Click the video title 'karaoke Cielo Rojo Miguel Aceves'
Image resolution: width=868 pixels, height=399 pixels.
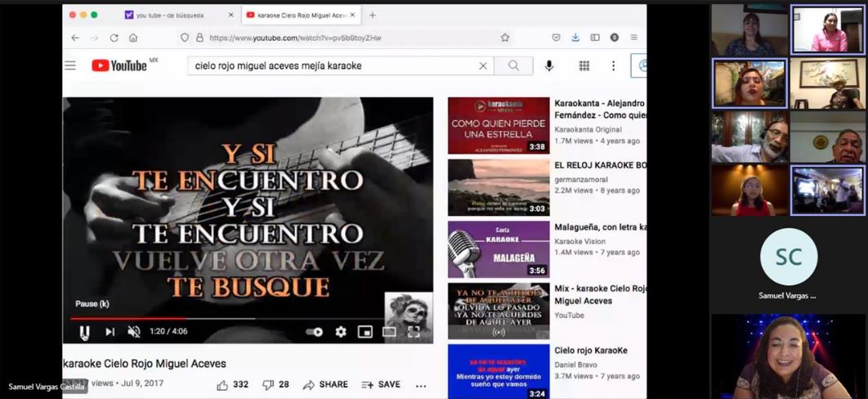[145, 364]
